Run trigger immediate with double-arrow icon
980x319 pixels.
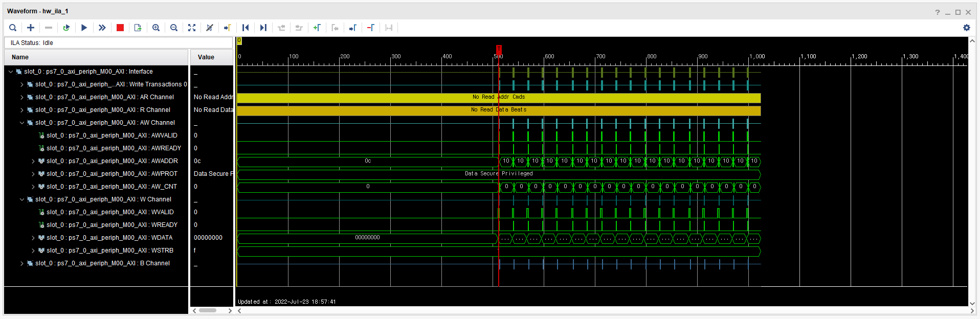point(102,28)
